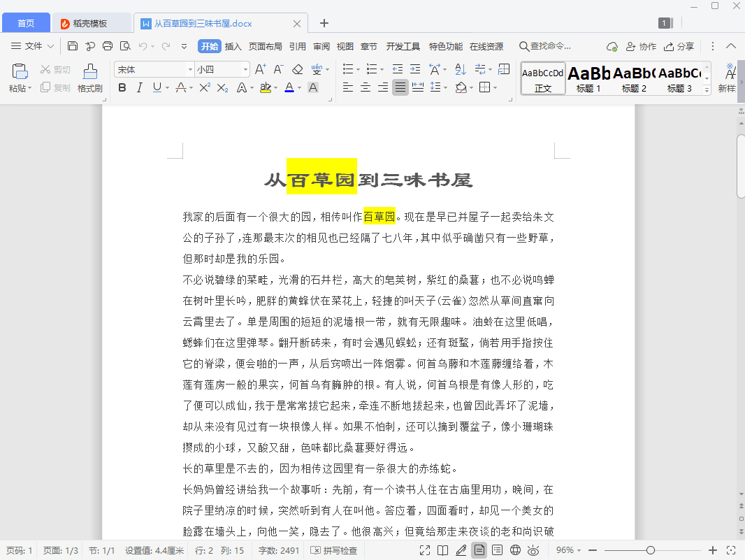Apply subscript formatting

(222, 87)
